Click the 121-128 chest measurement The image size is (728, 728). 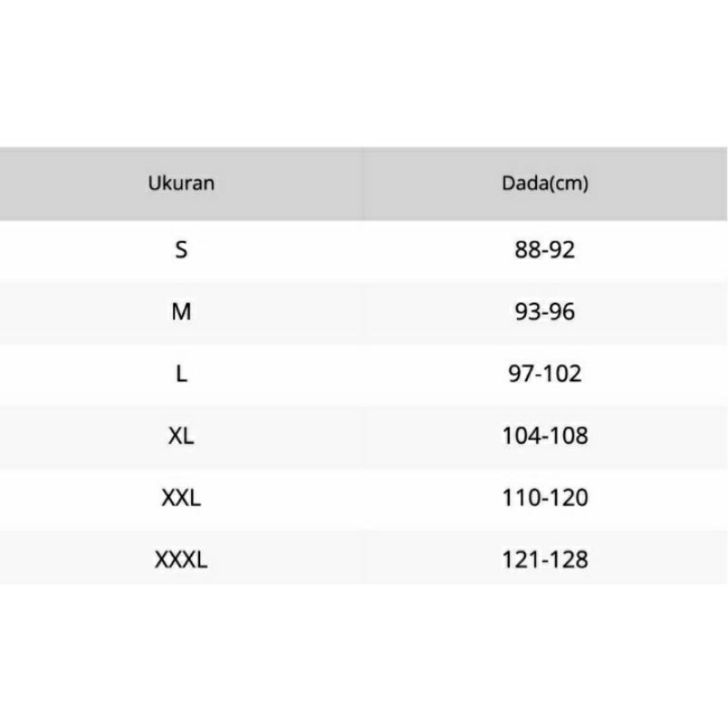545,560
